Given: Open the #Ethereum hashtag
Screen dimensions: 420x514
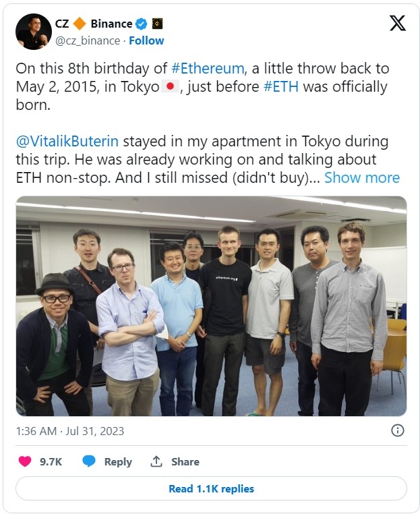Looking at the screenshot, I should pyautogui.click(x=208, y=69).
